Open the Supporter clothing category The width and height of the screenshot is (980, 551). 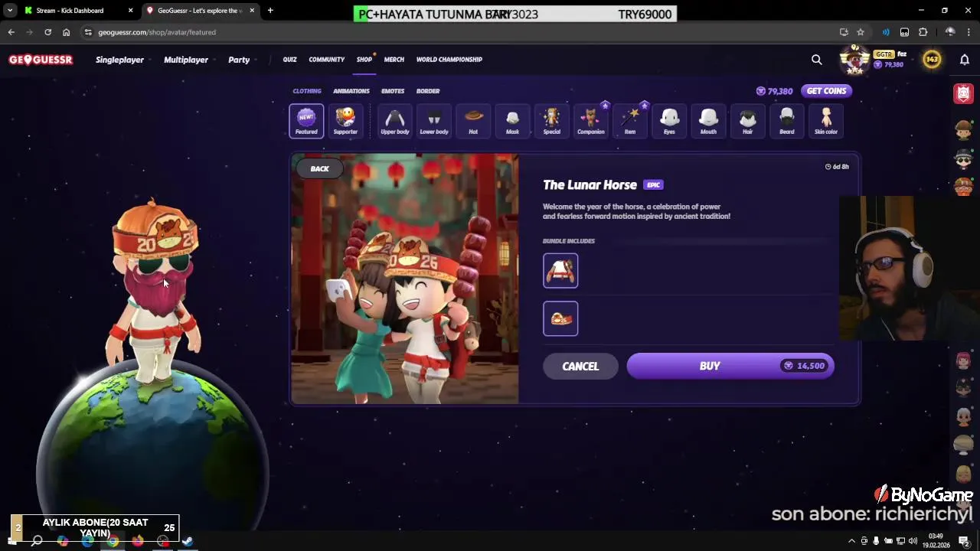(345, 121)
